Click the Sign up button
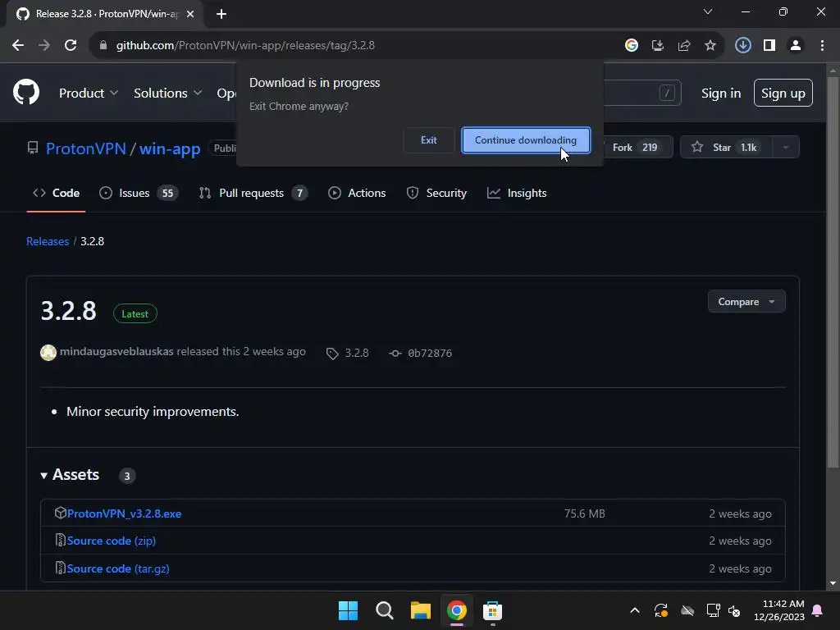 click(783, 94)
